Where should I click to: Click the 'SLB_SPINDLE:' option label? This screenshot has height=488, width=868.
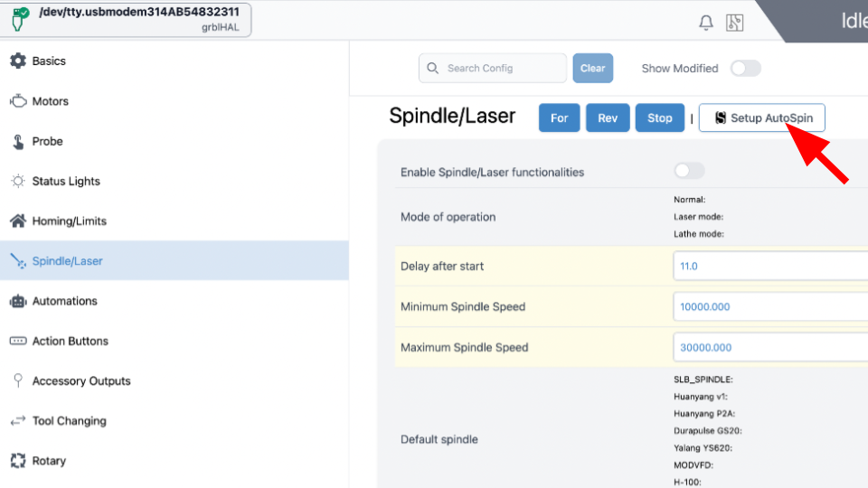click(x=703, y=380)
